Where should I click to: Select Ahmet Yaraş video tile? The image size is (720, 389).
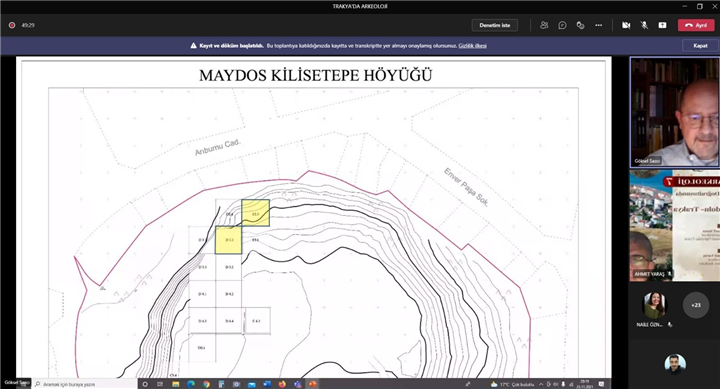675,225
